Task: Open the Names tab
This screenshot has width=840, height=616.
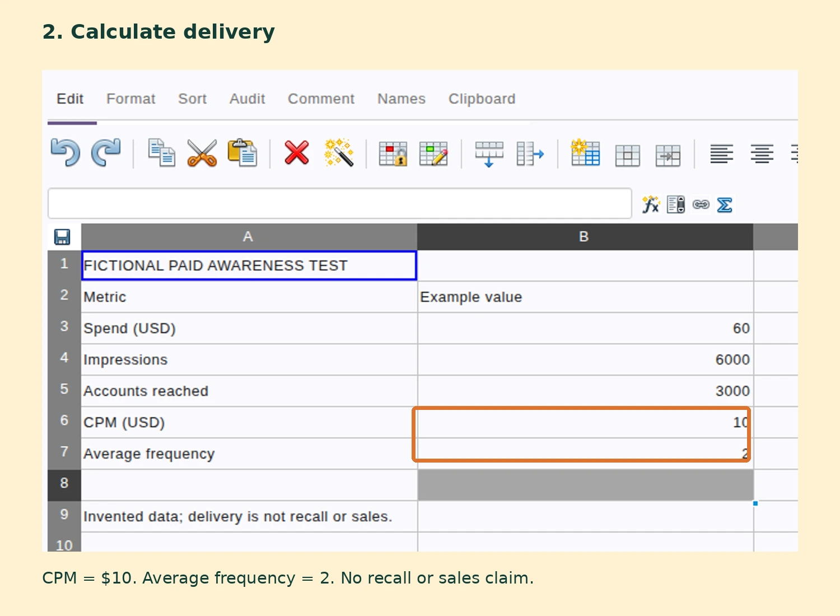Action: pos(402,99)
